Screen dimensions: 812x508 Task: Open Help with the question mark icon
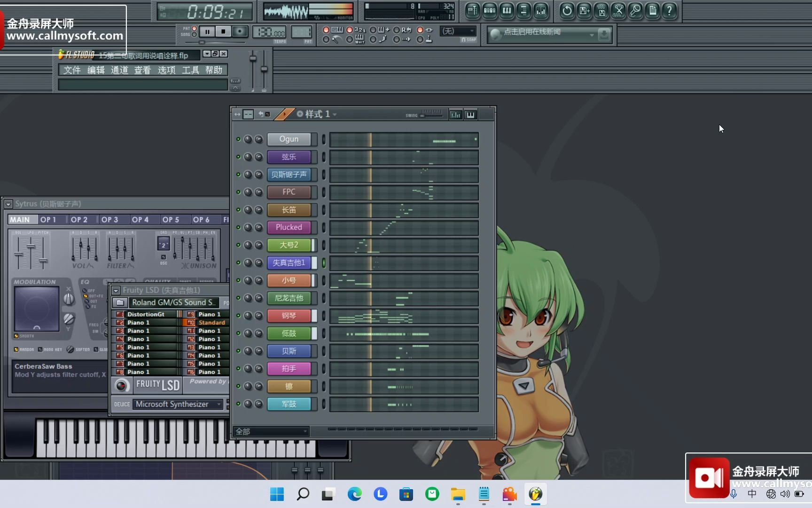point(670,11)
